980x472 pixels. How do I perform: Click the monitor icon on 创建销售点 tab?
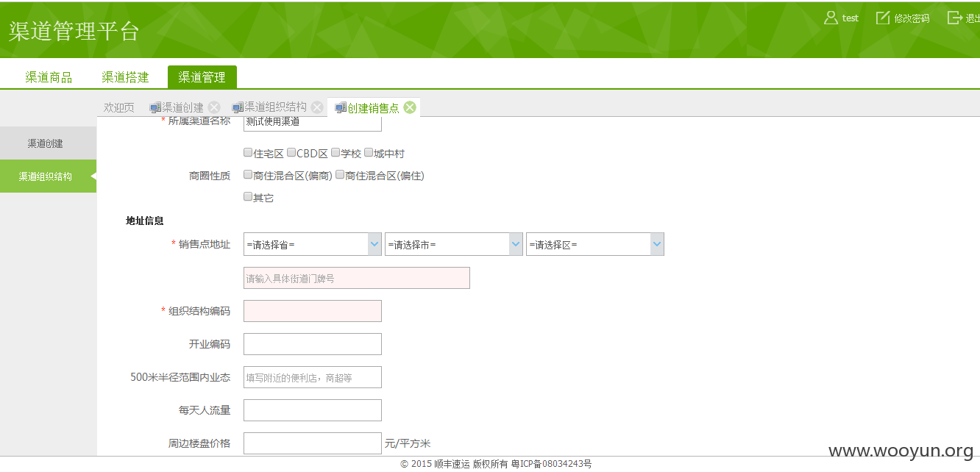[x=341, y=108]
